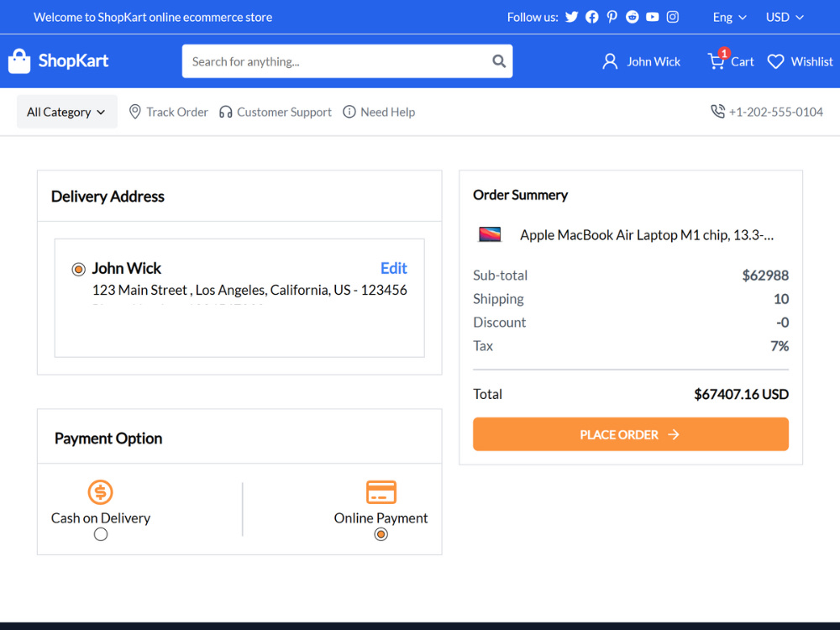Click the $67407.16 USD total amount

742,394
